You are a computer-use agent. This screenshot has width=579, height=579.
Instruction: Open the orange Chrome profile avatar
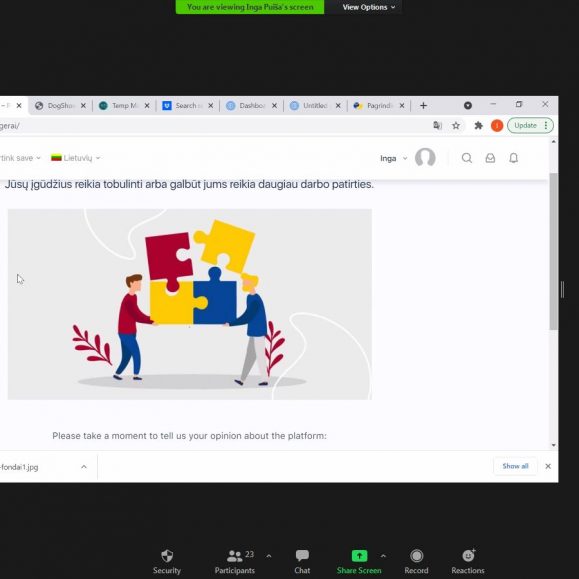tap(497, 126)
